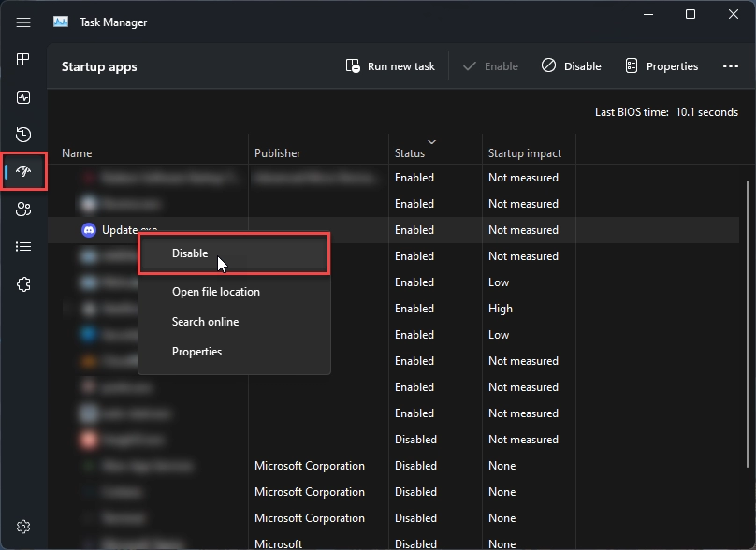Open Properties from the context menu
The image size is (756, 550).
pyautogui.click(x=197, y=351)
